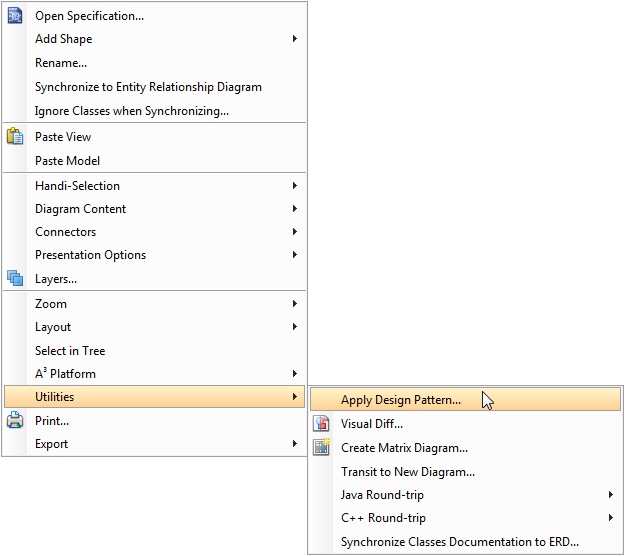Expand the Add Shape submenu arrow
The width and height of the screenshot is (625, 556).
click(x=295, y=39)
